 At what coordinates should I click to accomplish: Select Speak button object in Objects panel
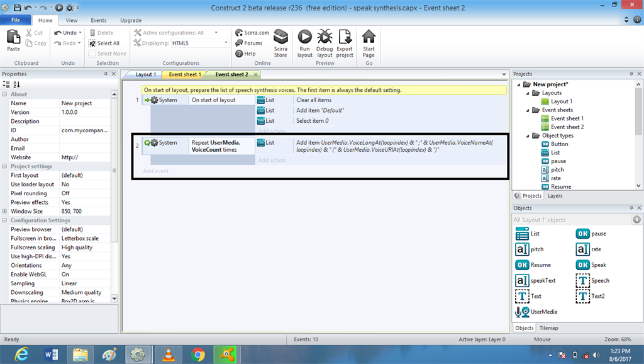[591, 265]
